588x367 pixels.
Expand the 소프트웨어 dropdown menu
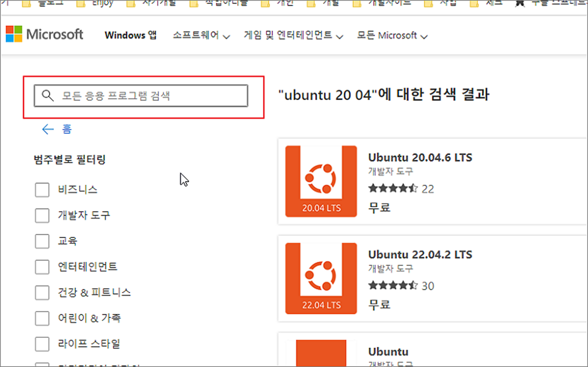point(201,35)
